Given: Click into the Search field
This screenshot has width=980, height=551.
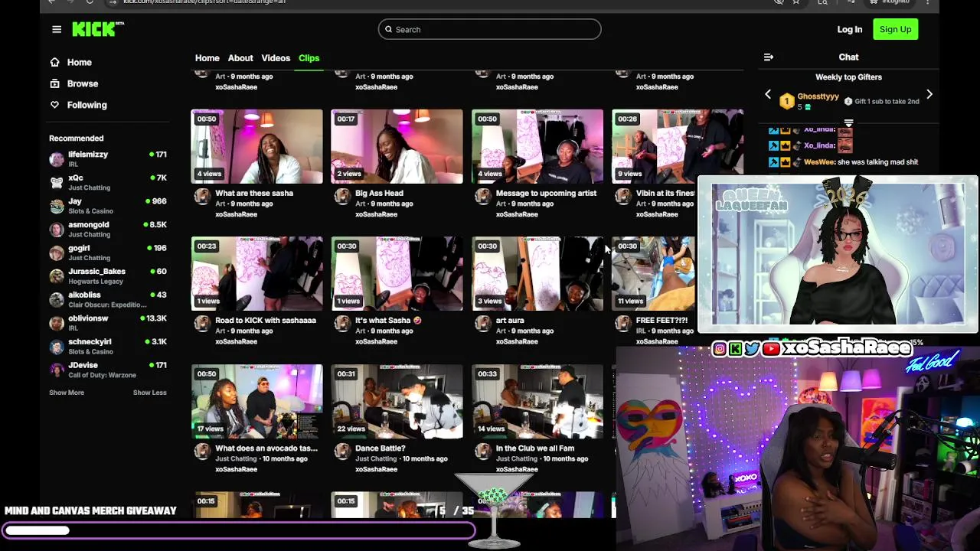Looking at the screenshot, I should coord(489,30).
